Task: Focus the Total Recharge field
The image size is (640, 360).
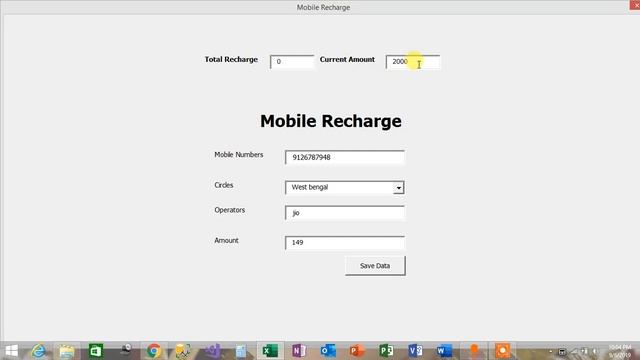Action: tap(292, 62)
